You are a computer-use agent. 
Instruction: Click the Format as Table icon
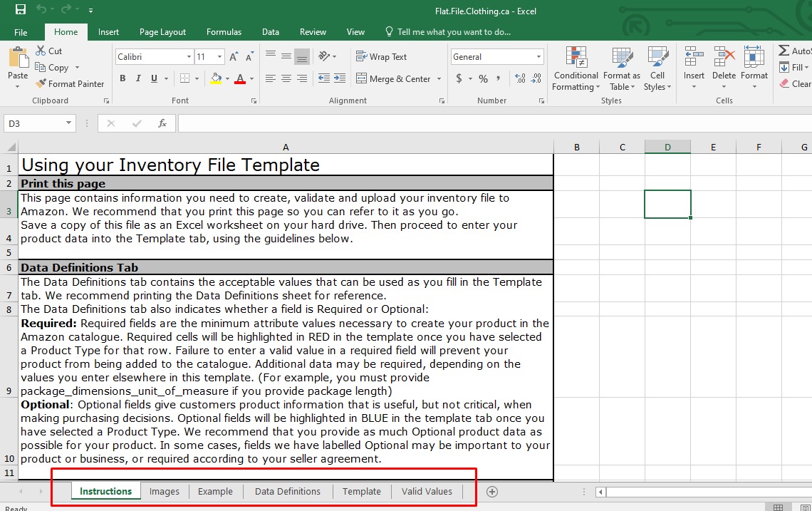621,70
